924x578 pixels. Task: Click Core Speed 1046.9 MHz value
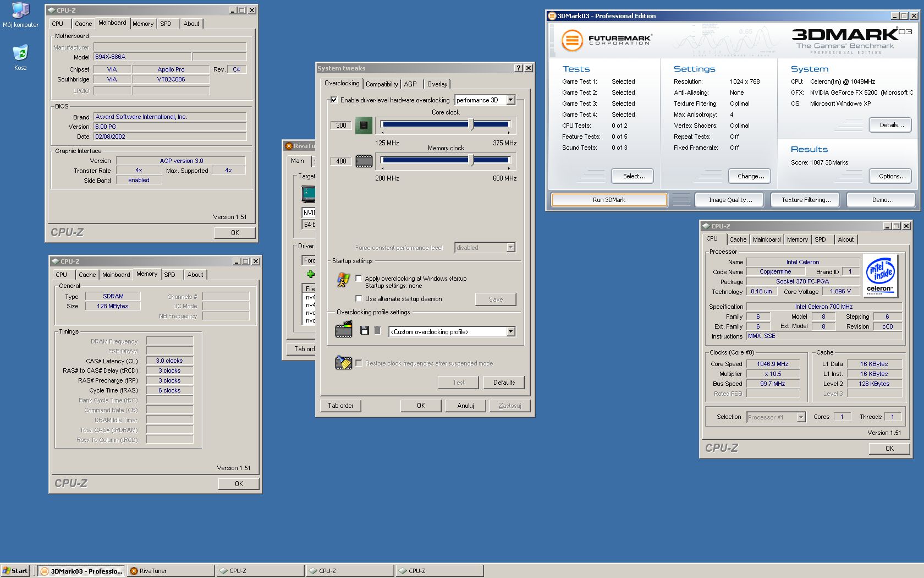[772, 364]
